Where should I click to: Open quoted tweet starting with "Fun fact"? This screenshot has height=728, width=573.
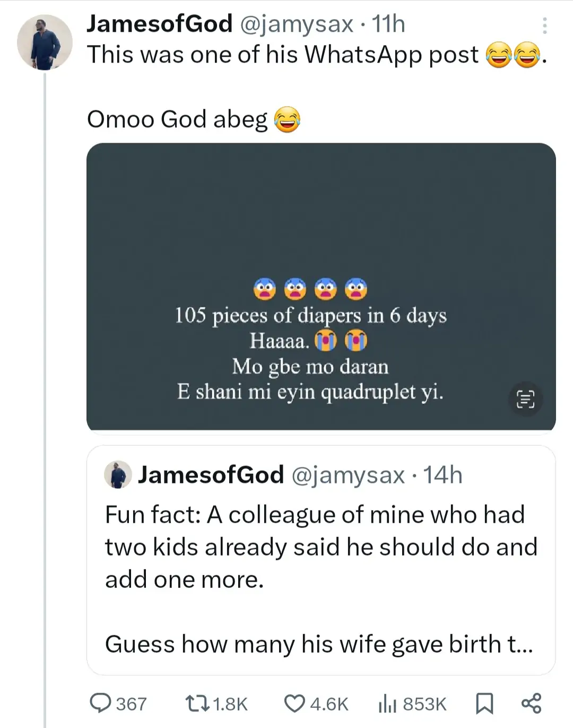point(321,547)
